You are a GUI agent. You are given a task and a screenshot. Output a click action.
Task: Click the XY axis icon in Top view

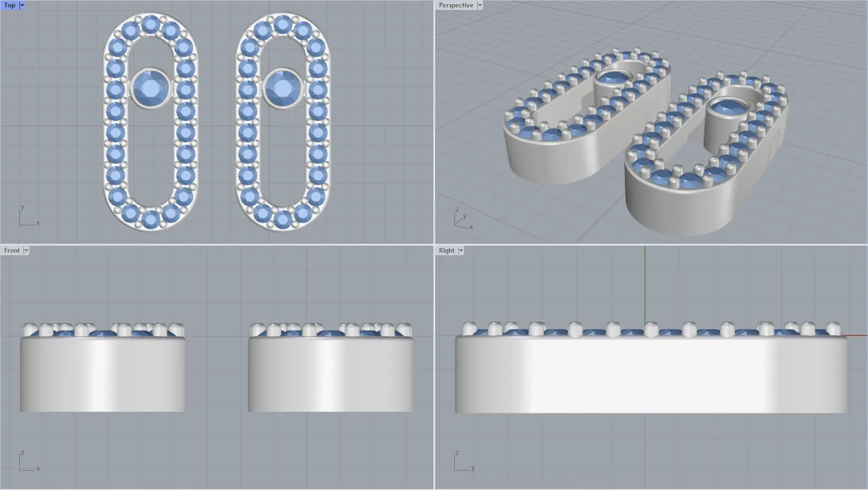27,217
